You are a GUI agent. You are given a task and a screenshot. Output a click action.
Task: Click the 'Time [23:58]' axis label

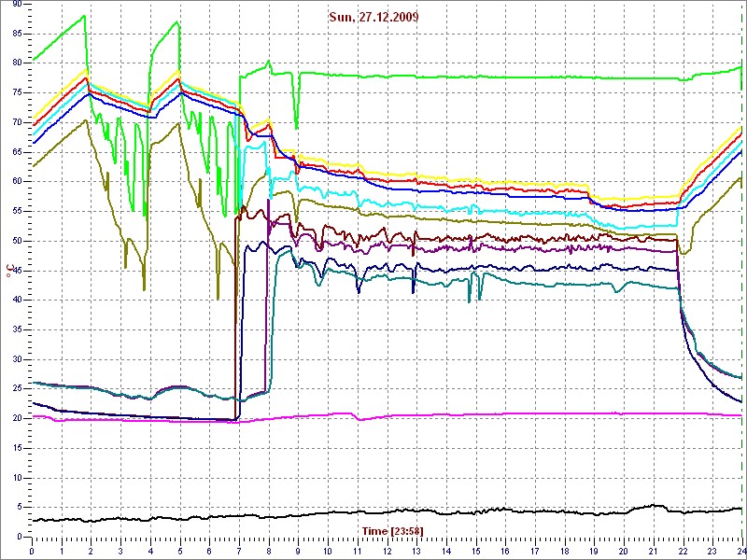(x=392, y=530)
